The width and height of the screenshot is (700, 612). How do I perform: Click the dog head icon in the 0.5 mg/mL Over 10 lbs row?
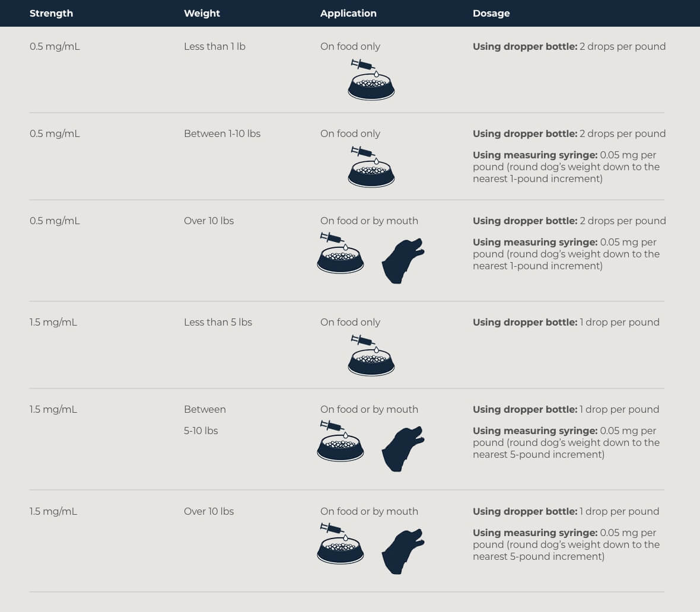403,260
